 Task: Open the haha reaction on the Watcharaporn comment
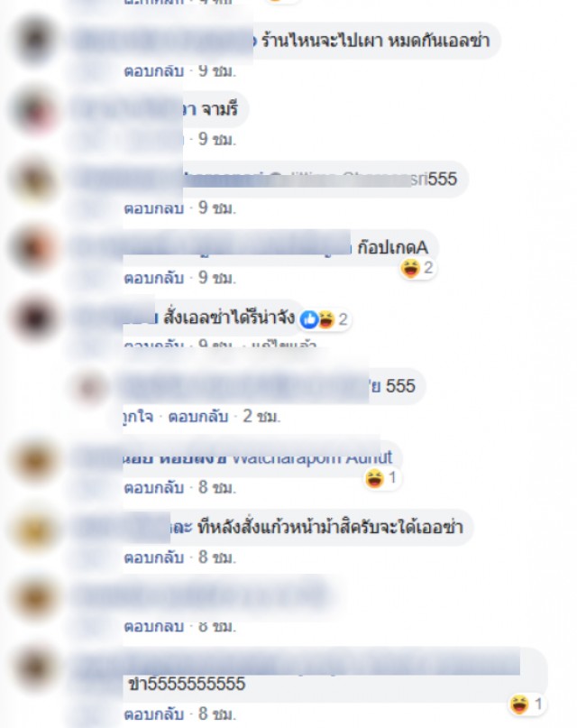tap(374, 478)
